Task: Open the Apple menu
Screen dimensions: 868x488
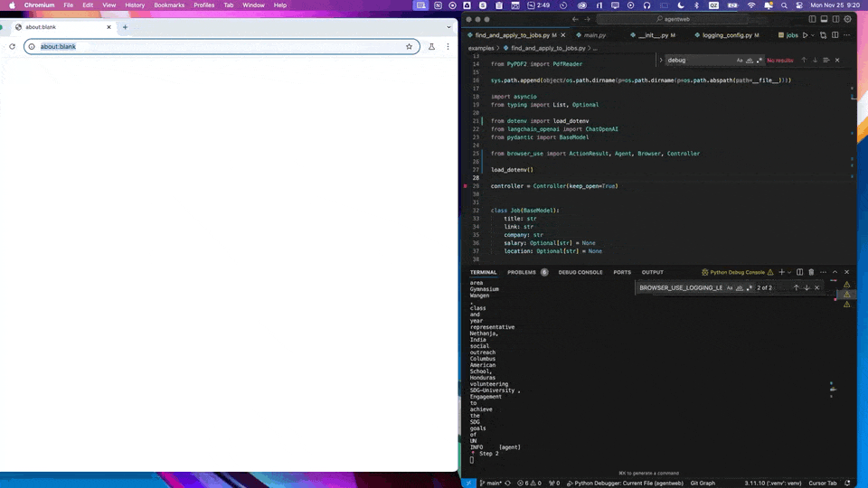Action: pos(12,5)
